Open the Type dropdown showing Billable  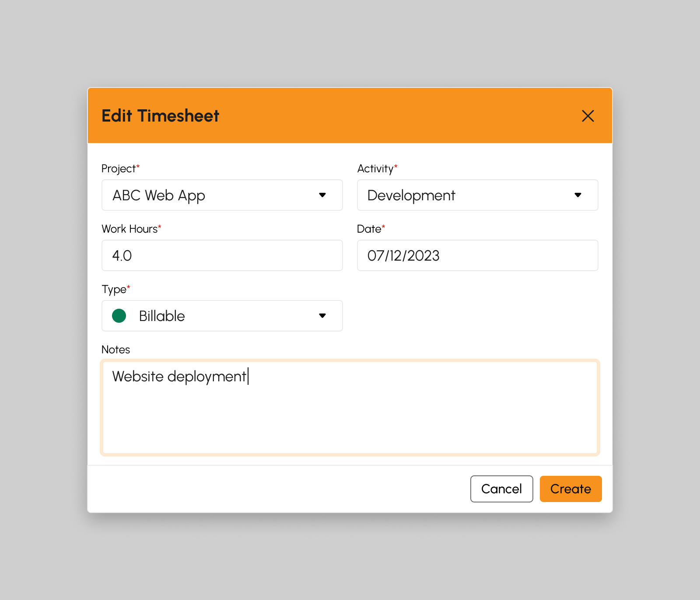pyautogui.click(x=222, y=316)
